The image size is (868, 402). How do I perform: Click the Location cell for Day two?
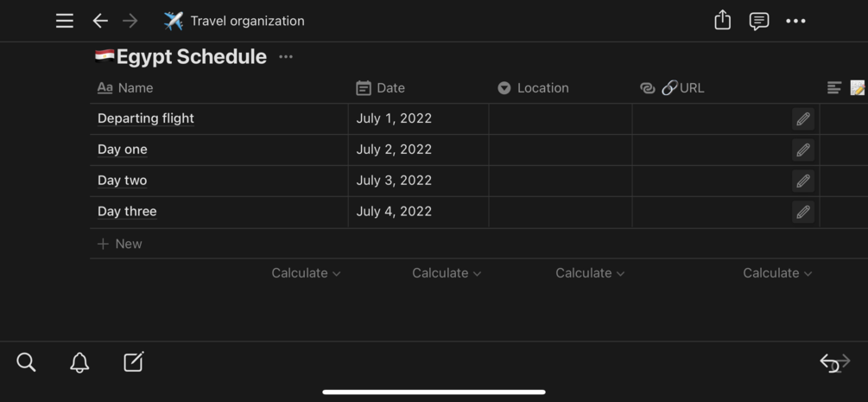[x=560, y=181]
